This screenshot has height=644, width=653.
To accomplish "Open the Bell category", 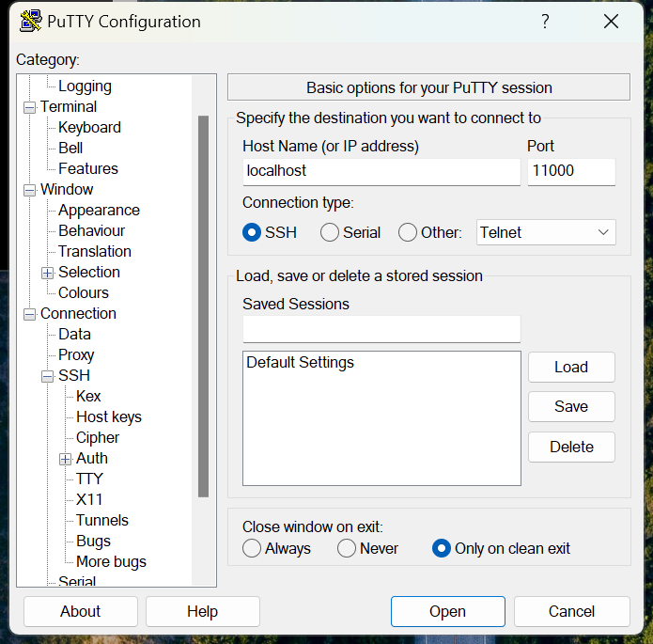I will (x=70, y=148).
